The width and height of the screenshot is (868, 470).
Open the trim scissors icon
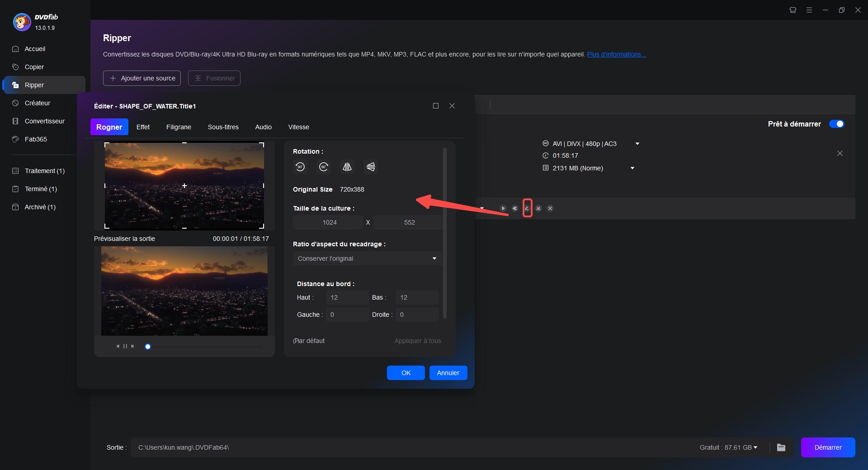click(x=538, y=208)
